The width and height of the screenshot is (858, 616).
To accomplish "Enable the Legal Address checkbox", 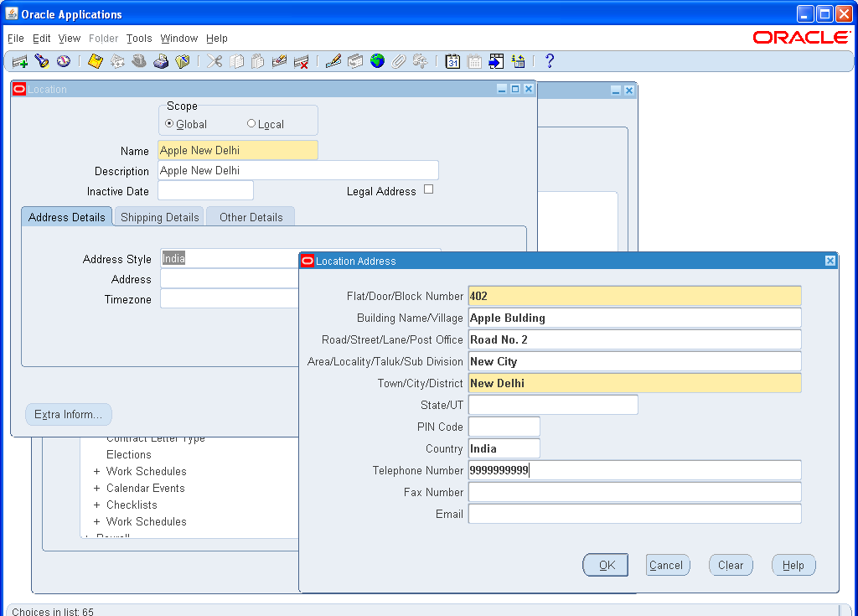I will pyautogui.click(x=428, y=189).
